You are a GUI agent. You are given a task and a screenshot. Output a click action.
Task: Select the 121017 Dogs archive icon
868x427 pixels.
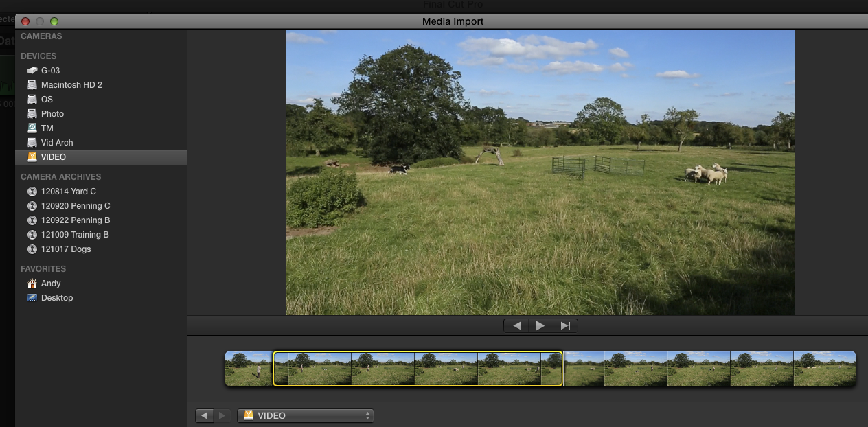coord(32,249)
